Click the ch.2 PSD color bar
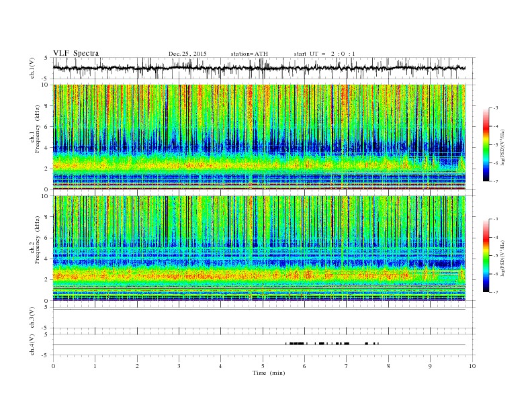 (486, 255)
